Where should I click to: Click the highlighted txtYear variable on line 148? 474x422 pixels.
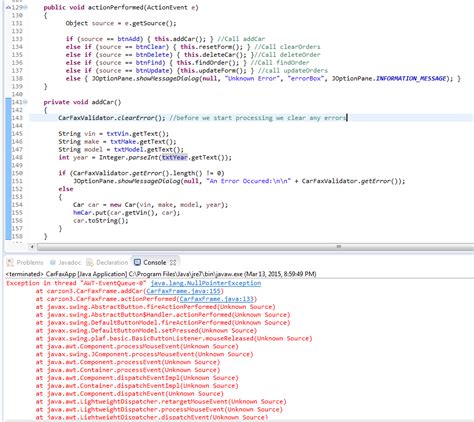(x=175, y=157)
